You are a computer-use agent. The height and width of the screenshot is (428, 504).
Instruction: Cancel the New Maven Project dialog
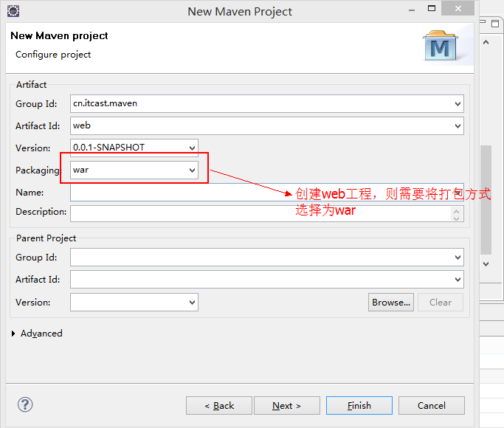(432, 406)
